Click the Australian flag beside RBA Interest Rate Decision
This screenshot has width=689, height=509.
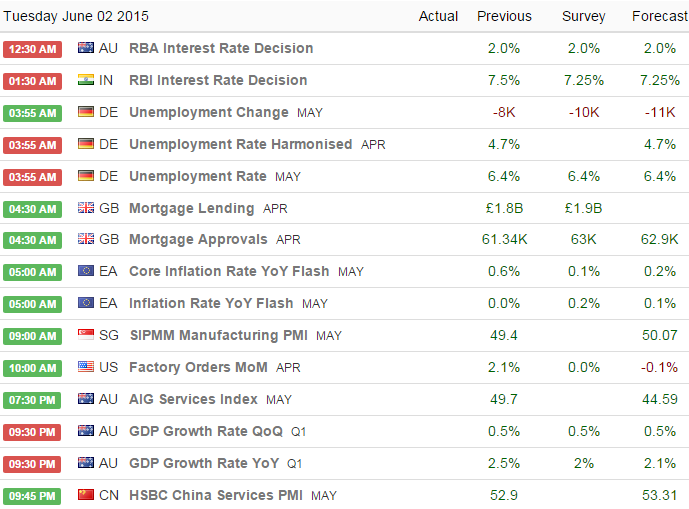point(85,48)
